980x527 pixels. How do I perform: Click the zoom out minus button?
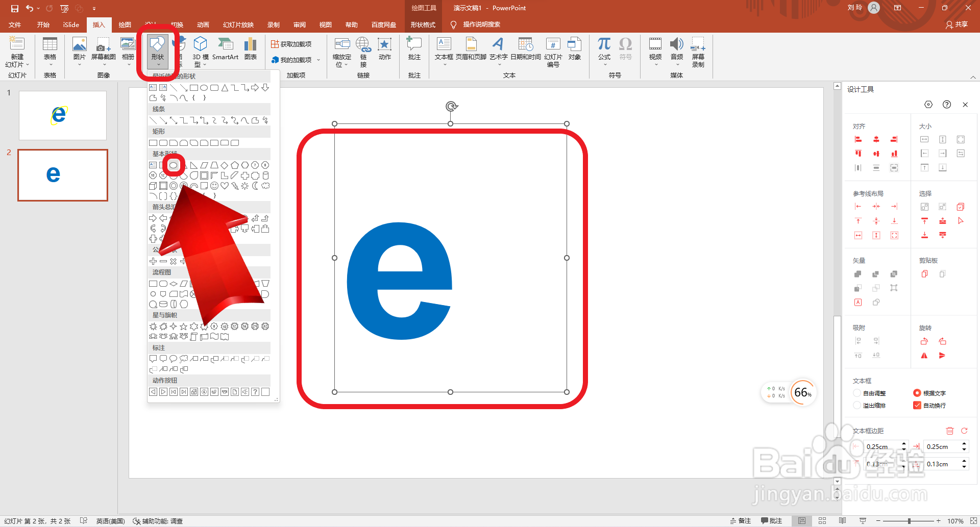[878, 521]
